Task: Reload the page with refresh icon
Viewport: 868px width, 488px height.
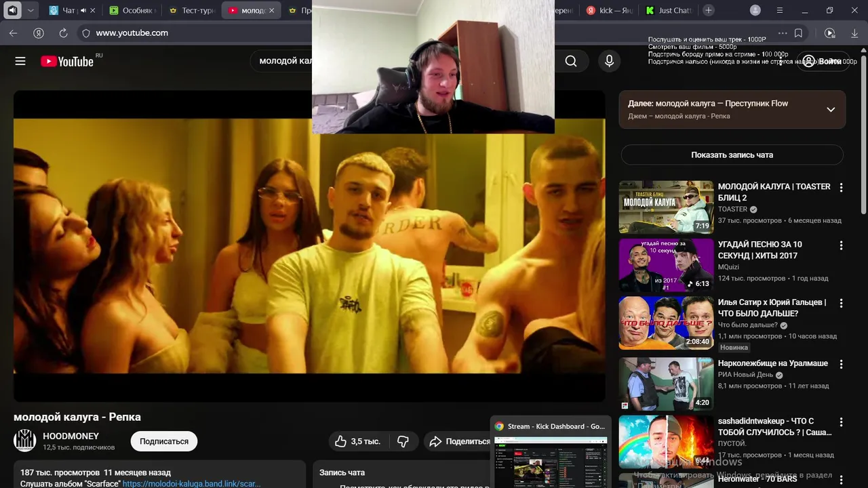Action: (x=63, y=33)
